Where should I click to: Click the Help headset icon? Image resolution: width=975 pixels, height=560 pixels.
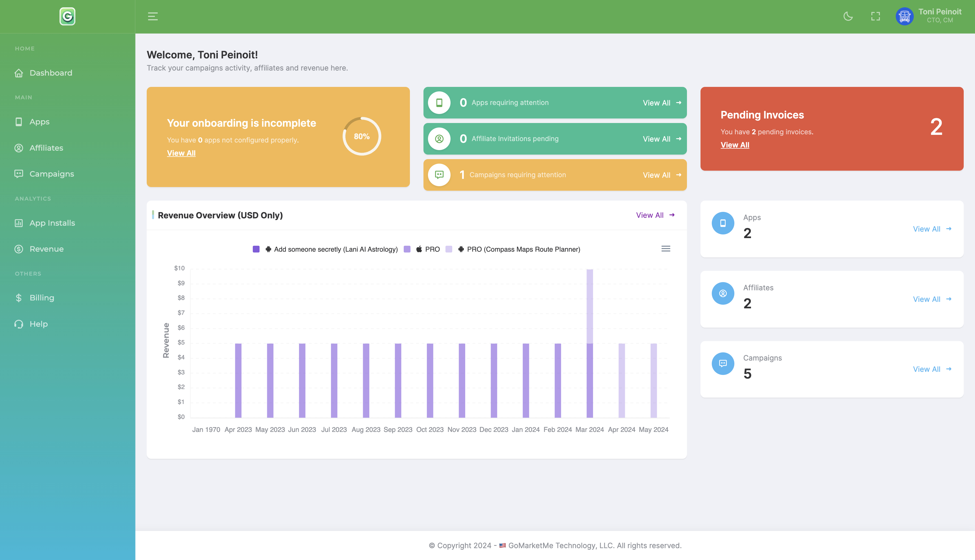tap(18, 324)
